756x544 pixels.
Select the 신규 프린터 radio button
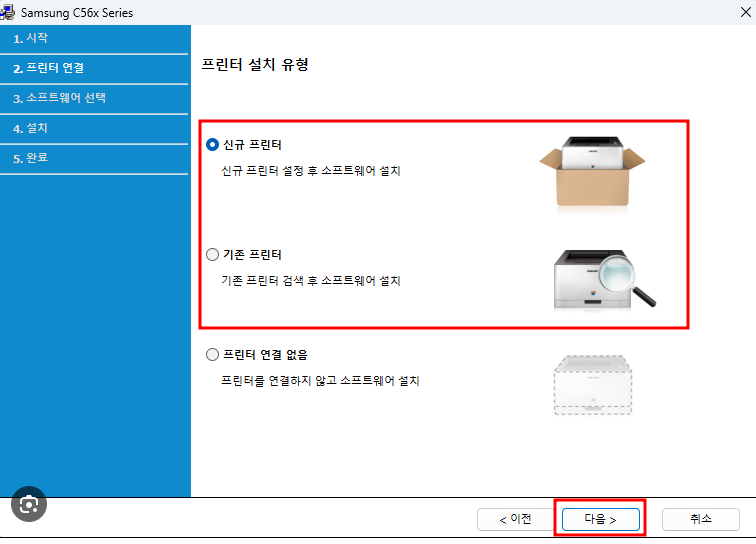pyautogui.click(x=212, y=145)
